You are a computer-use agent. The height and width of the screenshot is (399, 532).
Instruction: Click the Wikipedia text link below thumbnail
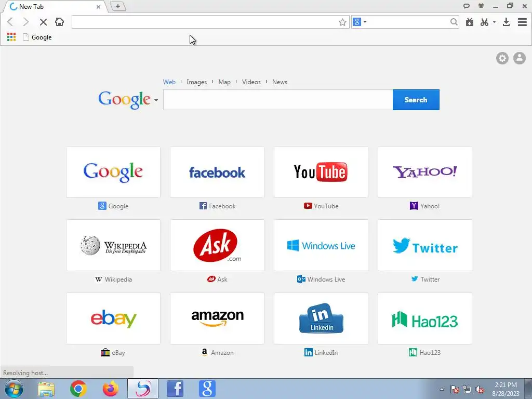click(x=118, y=279)
